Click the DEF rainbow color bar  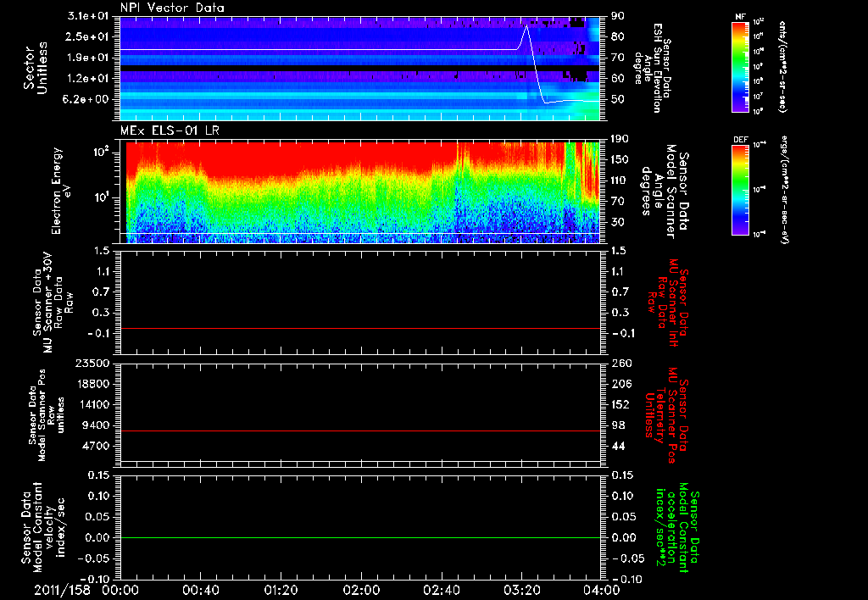coord(740,190)
